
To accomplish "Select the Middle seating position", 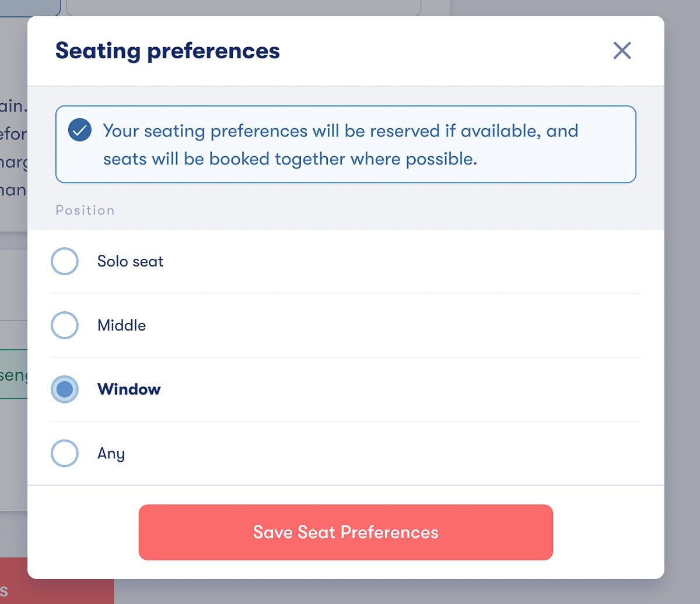I will 65,325.
